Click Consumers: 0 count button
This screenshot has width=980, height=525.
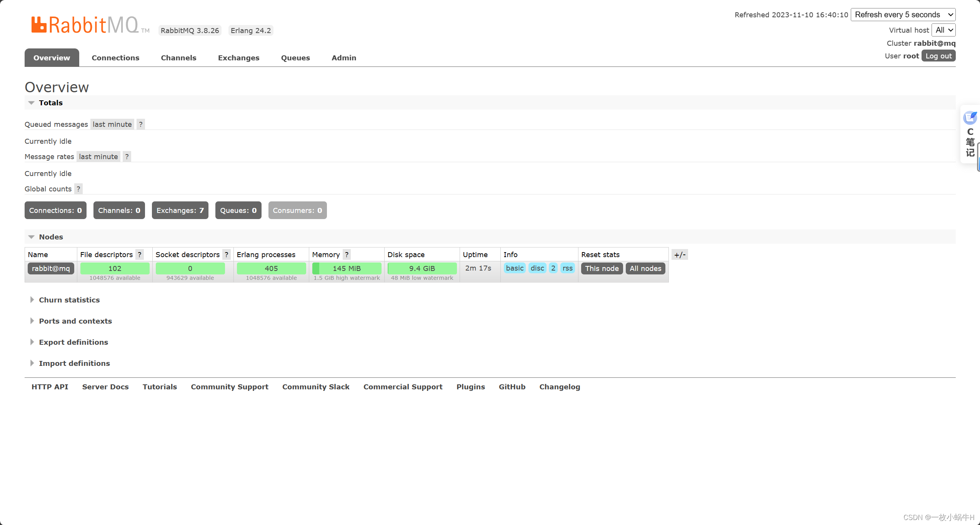298,210
